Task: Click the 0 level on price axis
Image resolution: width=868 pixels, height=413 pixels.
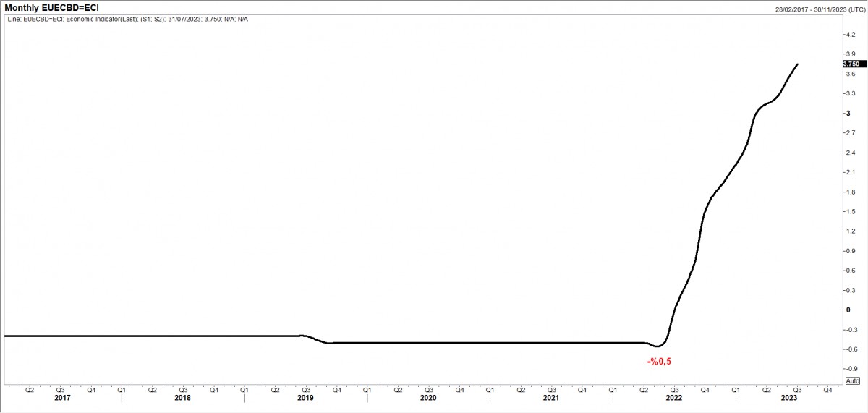Action: [x=848, y=310]
